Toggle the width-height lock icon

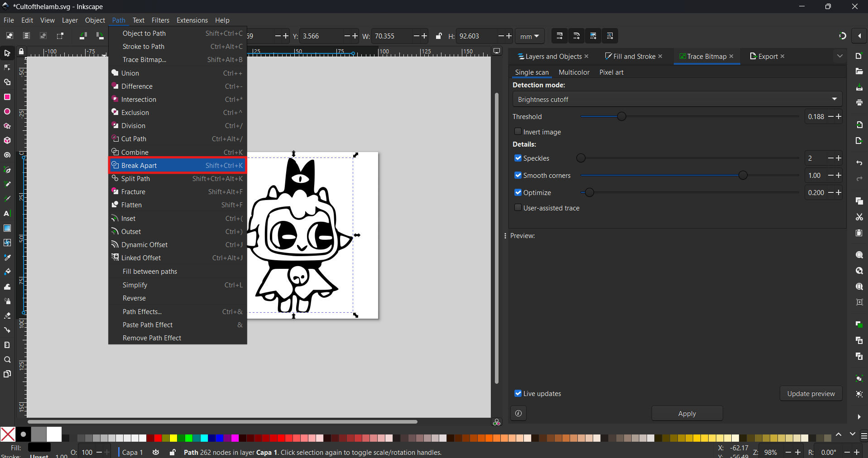(439, 36)
